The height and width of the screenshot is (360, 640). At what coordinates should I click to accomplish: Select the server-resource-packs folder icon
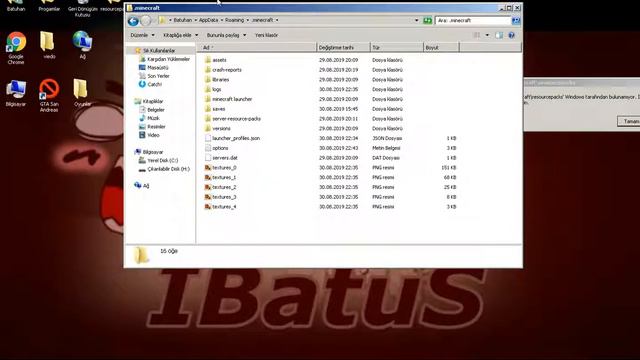(208, 119)
